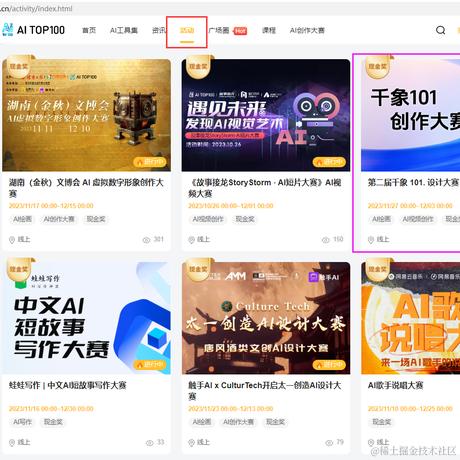The image size is (460, 460).
Task: Click location pin on 触手AI card
Action: click(x=191, y=442)
